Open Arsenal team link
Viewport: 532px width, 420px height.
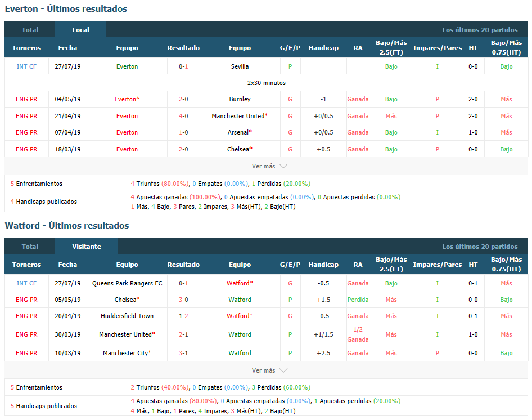[x=240, y=132]
